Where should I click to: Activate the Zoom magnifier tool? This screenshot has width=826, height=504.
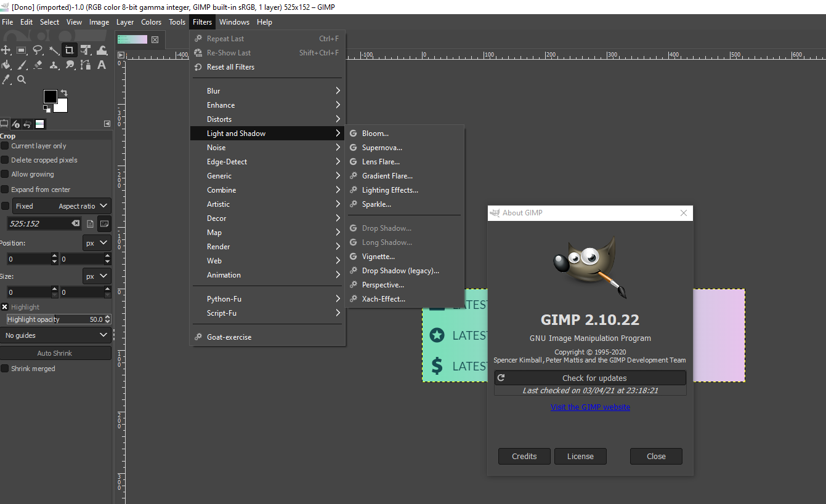click(22, 80)
